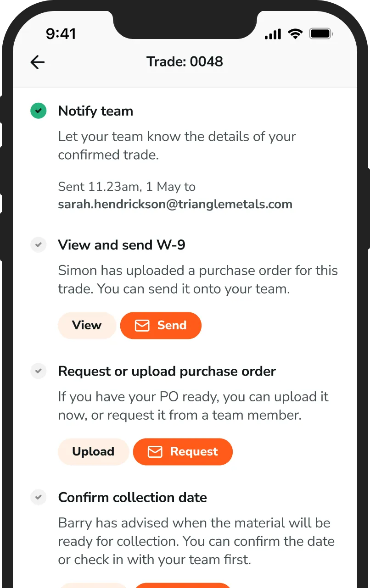
Task: Send the W-9 to your team
Action: (x=161, y=326)
